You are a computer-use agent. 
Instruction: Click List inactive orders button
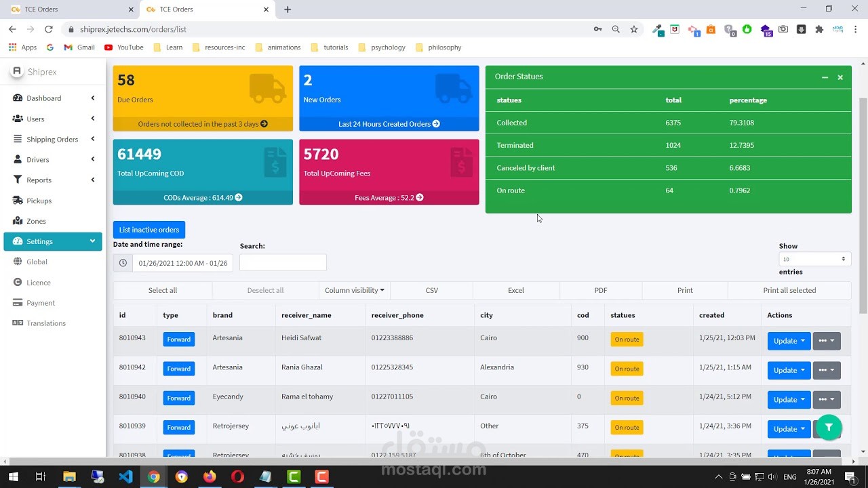coord(149,230)
